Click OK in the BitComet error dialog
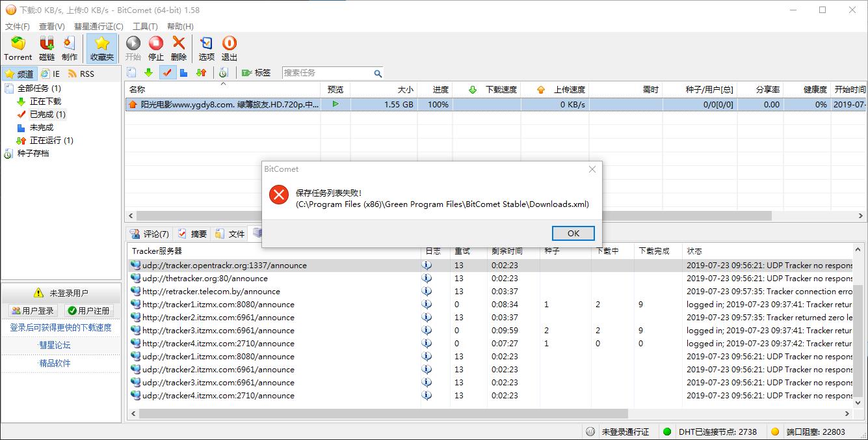 pyautogui.click(x=573, y=233)
